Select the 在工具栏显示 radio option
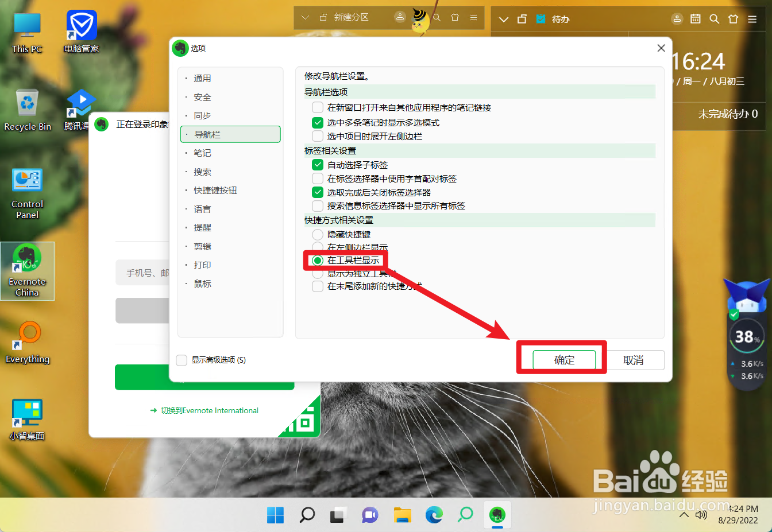This screenshot has width=772, height=532. 318,261
